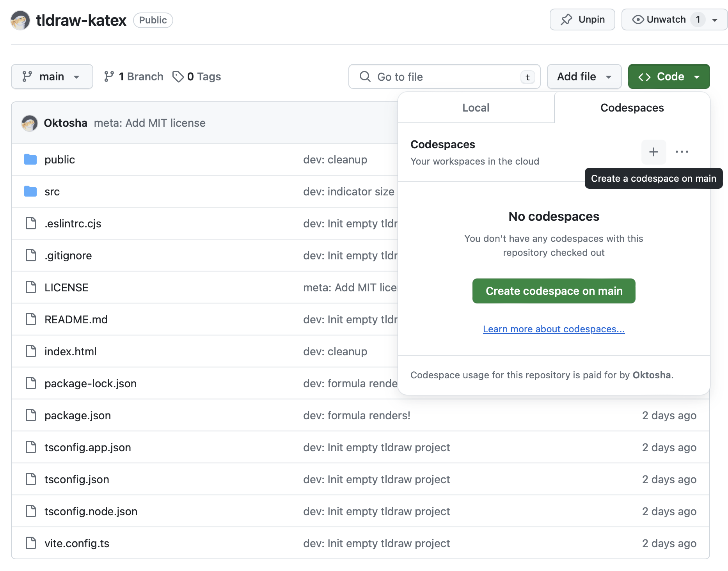Screen dimensions: 728x571
Task: Open the 'meta: Add MIT license' commit message
Action: (x=150, y=123)
